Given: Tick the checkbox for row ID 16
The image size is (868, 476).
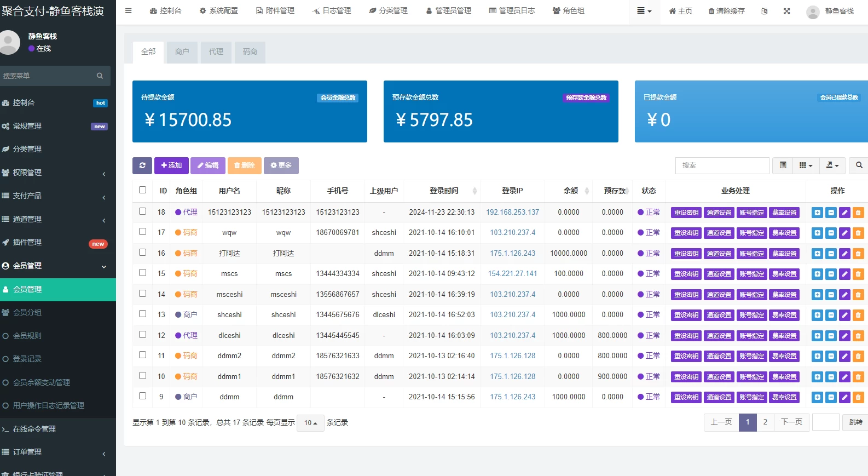Looking at the screenshot, I should [142, 253].
